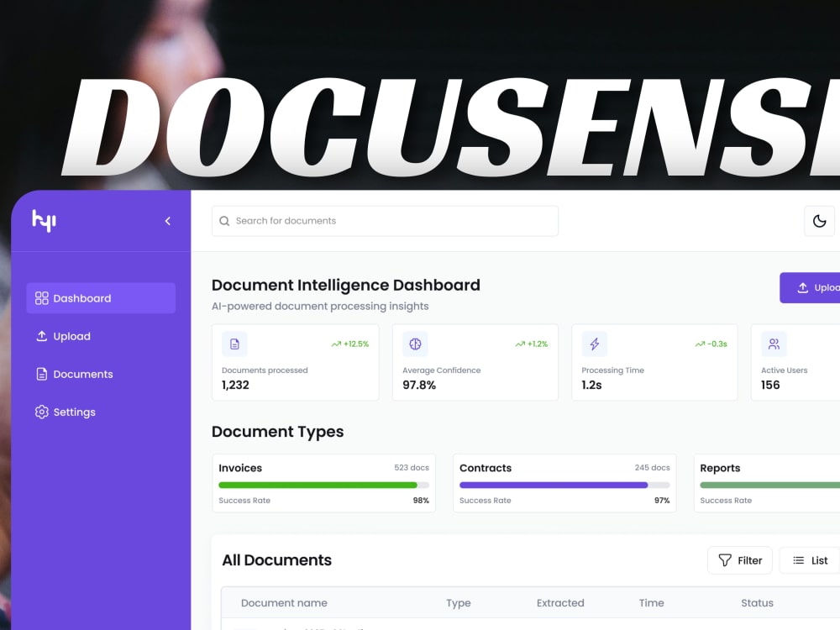Image resolution: width=840 pixels, height=630 pixels.
Task: Sort by Status column header
Action: click(x=757, y=602)
